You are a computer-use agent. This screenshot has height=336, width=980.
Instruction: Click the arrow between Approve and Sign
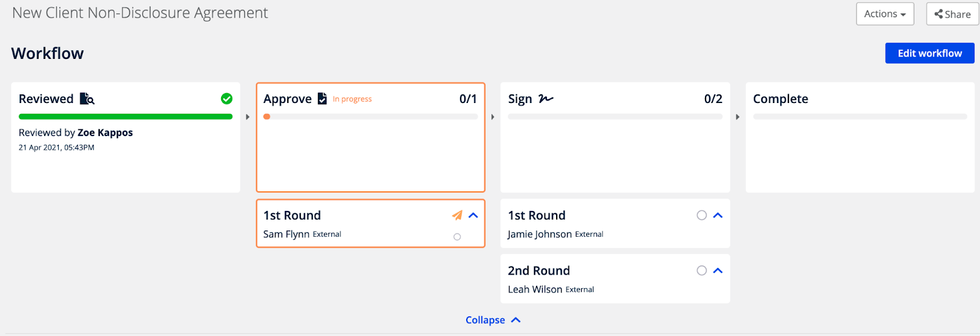tap(492, 116)
